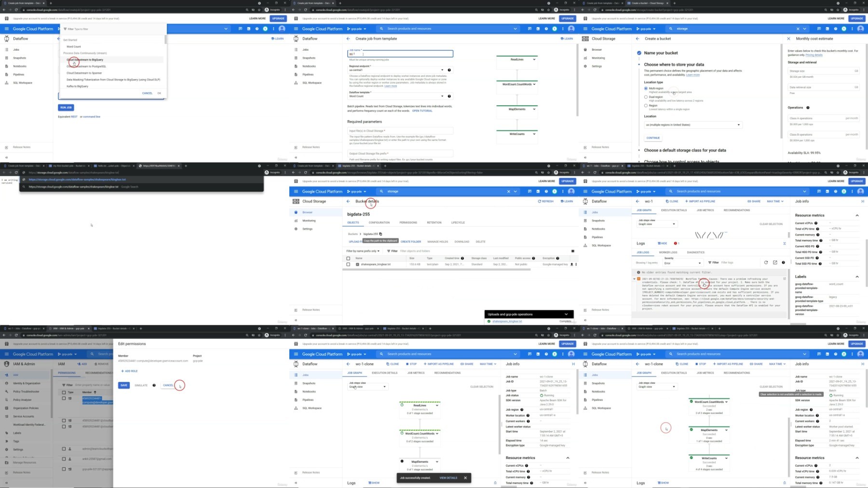Close the Monthly cost estimate panel

pos(789,39)
